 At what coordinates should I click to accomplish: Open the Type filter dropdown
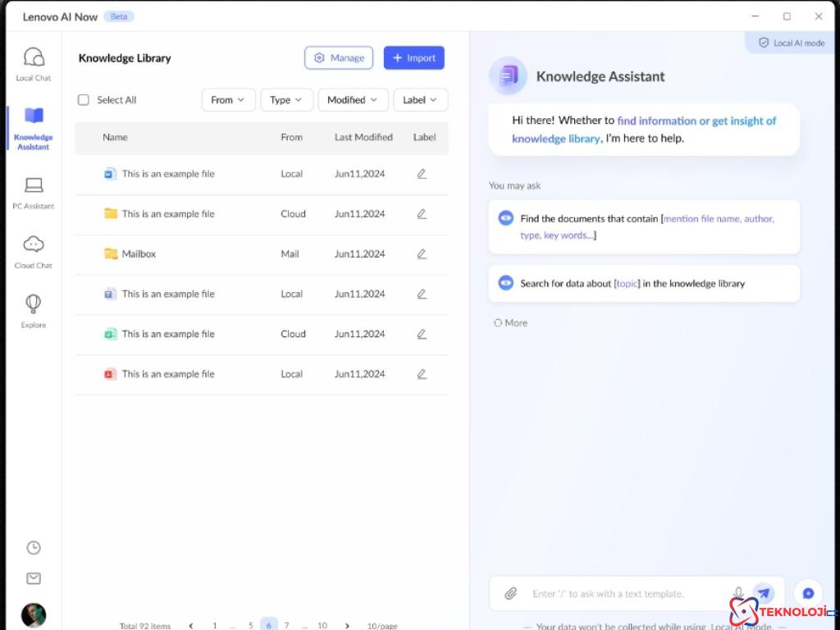(286, 100)
